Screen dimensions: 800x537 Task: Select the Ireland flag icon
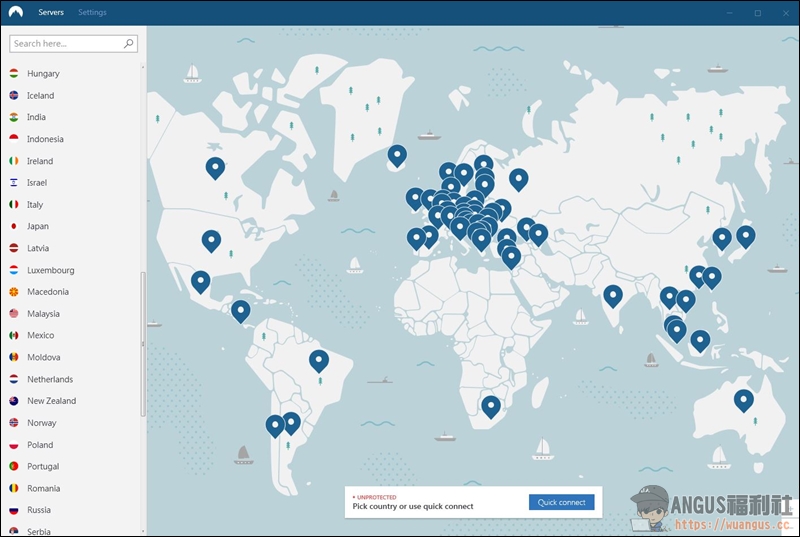[14, 161]
